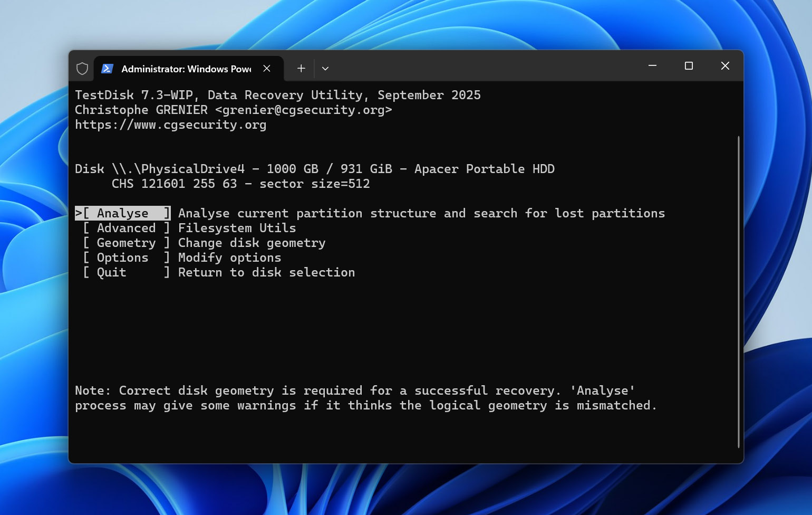Select the Quit menu option
Viewport: 812px width, 515px height.
pos(127,272)
